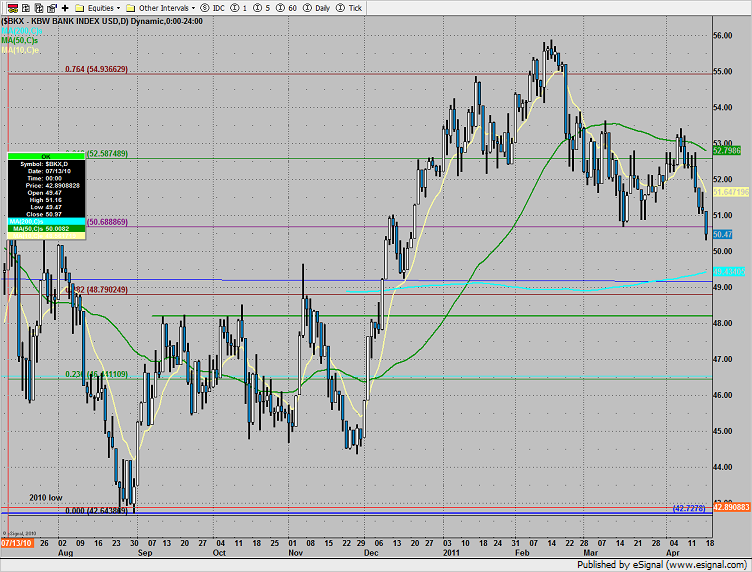The width and height of the screenshot is (752, 572).
Task: Switch to the Tick interval
Action: pyautogui.click(x=349, y=8)
